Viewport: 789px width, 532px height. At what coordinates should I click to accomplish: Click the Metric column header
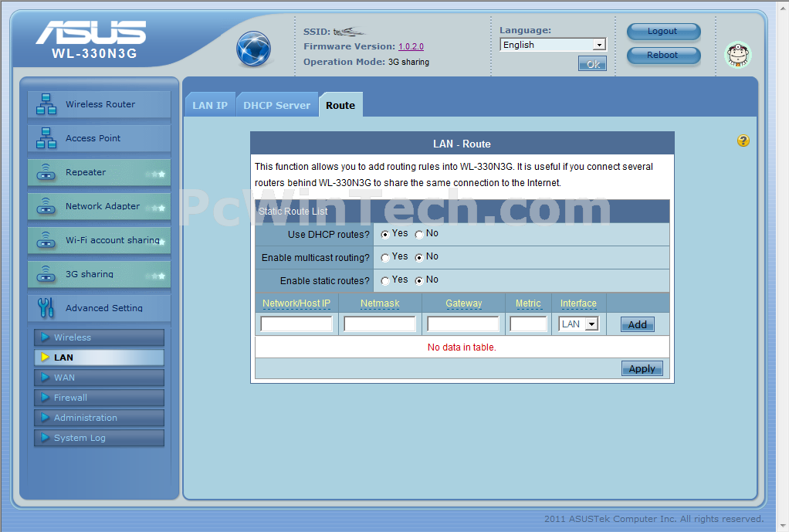coord(528,303)
